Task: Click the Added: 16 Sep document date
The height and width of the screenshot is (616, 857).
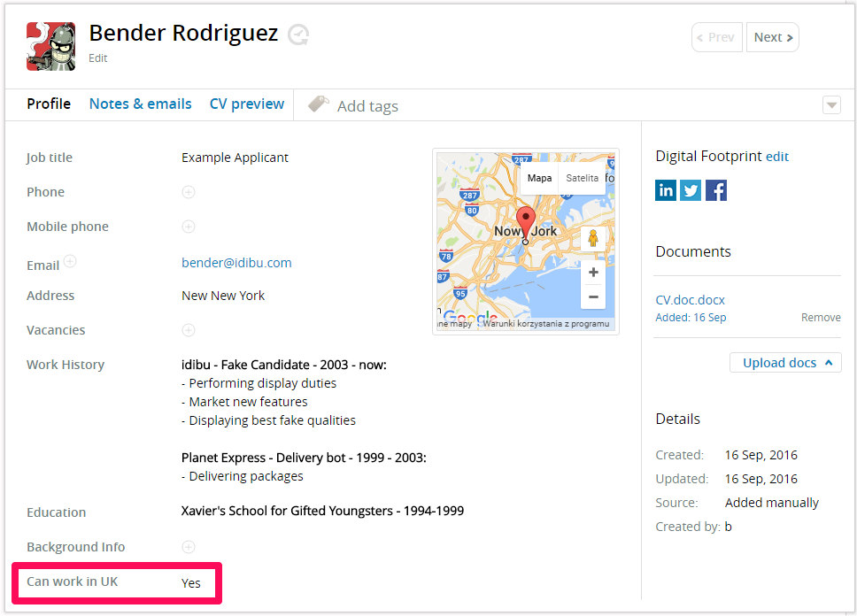Action: click(691, 318)
